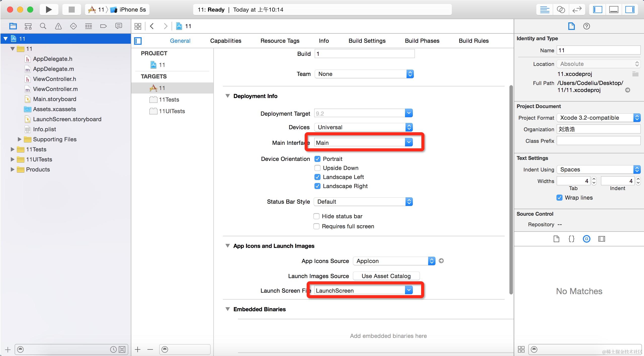Select Main.storyboard in project navigator
The height and width of the screenshot is (356, 644).
click(55, 99)
